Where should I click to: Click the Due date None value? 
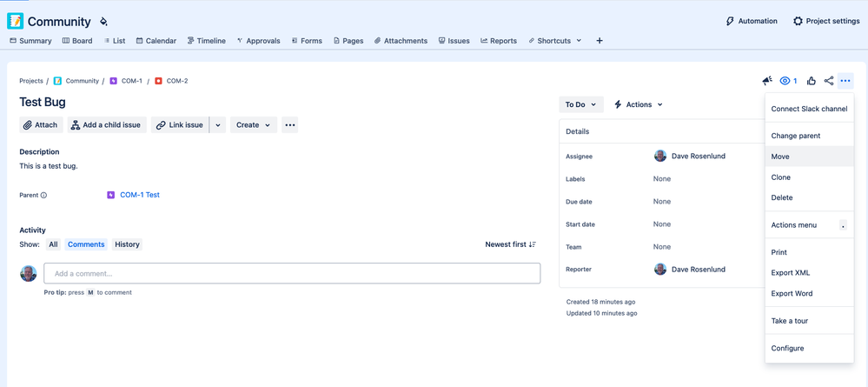[661, 201]
